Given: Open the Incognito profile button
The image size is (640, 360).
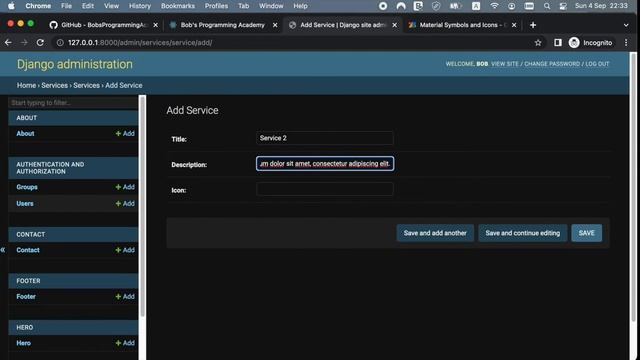Looking at the screenshot, I should click(591, 42).
